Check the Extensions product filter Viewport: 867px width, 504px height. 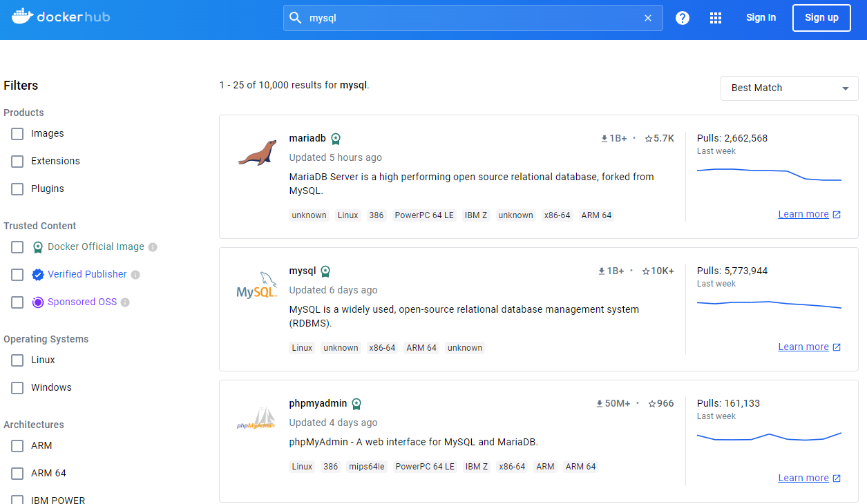[17, 161]
